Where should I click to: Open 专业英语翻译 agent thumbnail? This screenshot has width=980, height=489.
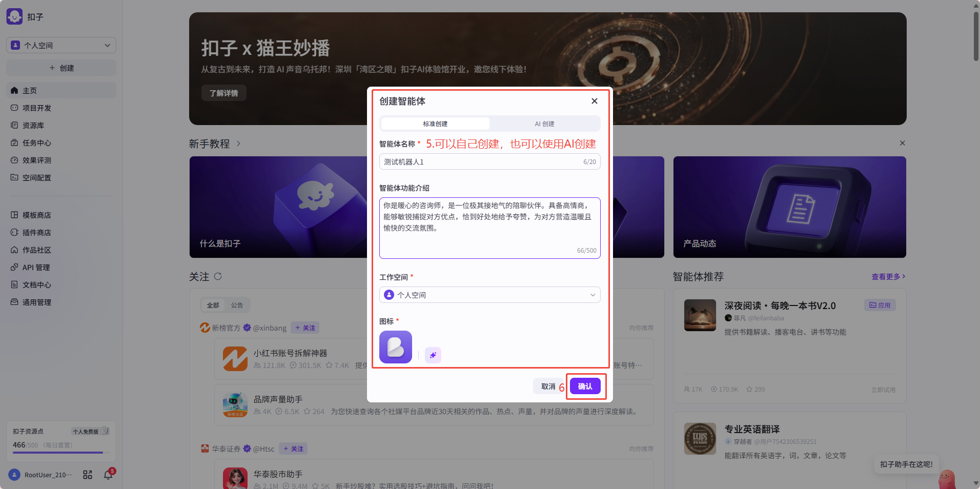tap(700, 439)
